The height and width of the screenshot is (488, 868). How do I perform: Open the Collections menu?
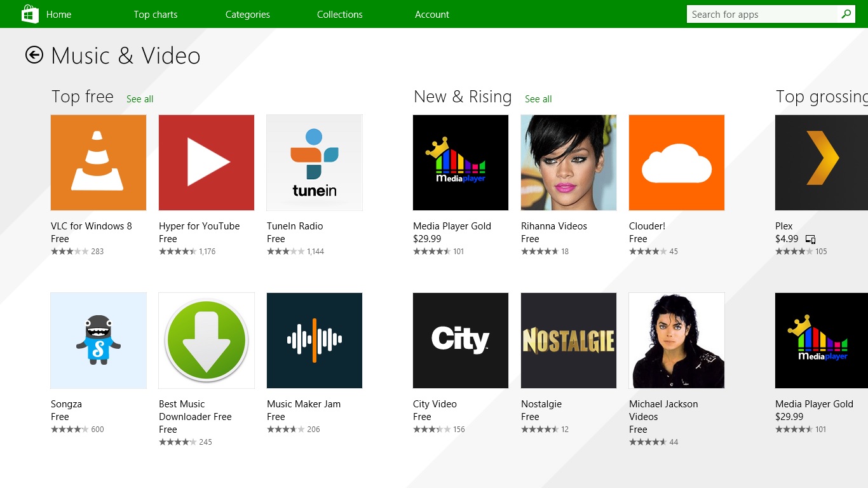[x=340, y=14]
